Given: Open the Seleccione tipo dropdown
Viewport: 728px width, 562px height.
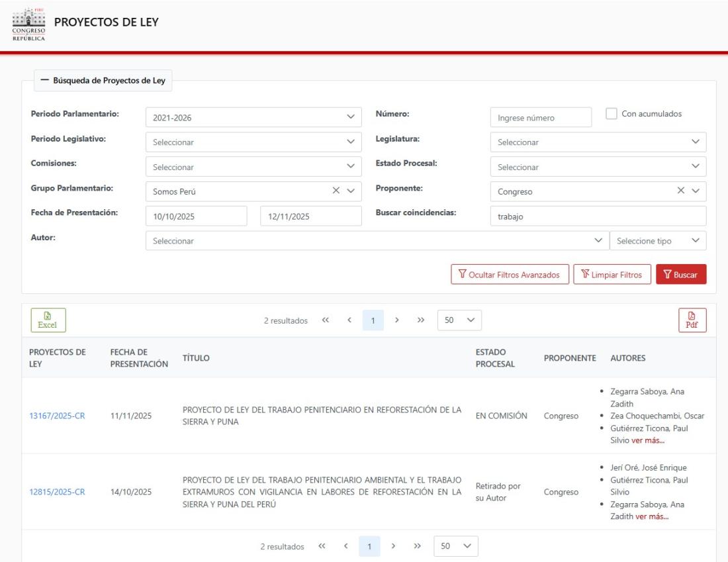Looking at the screenshot, I should click(657, 241).
